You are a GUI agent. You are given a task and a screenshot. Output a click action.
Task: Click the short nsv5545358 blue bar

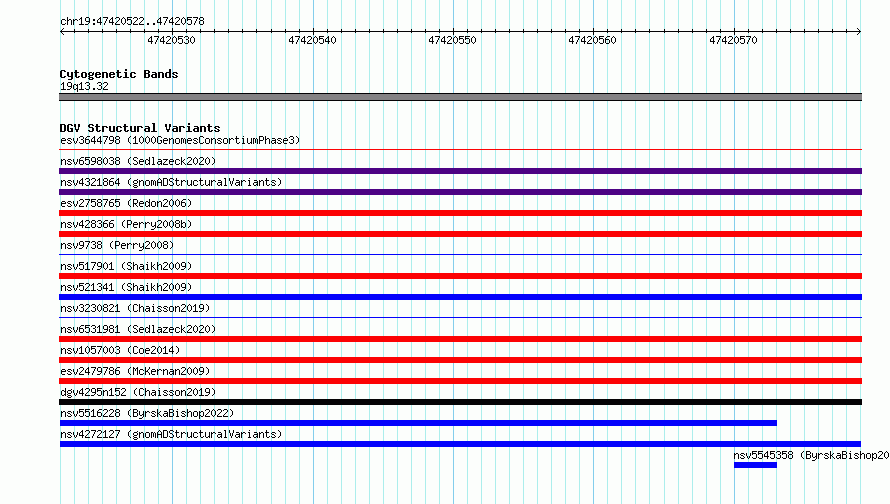[x=755, y=465]
